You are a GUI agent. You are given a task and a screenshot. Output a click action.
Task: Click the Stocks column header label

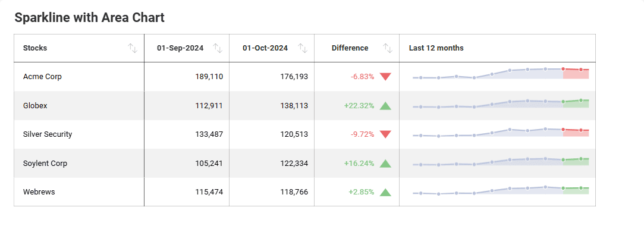[35, 48]
